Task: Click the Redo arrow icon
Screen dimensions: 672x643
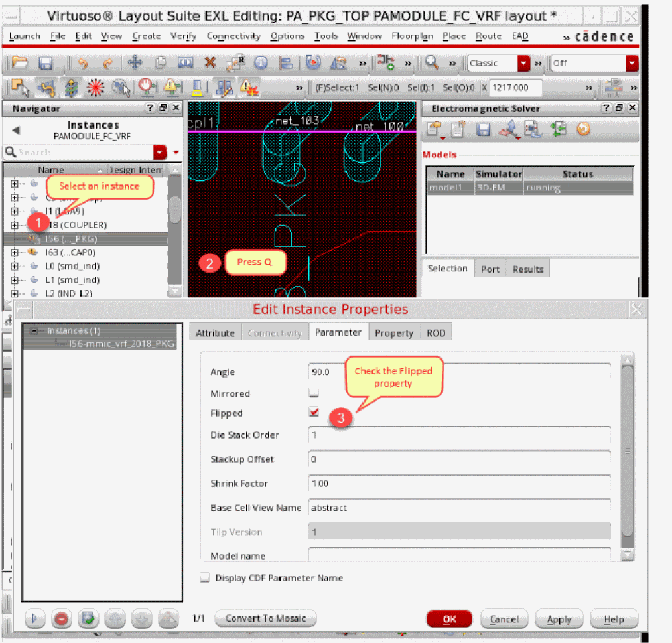Action: coord(107,64)
